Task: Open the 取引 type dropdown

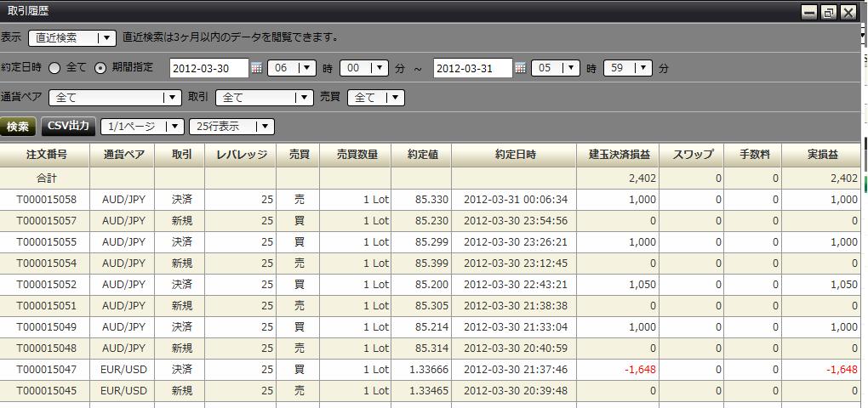Action: pos(265,98)
